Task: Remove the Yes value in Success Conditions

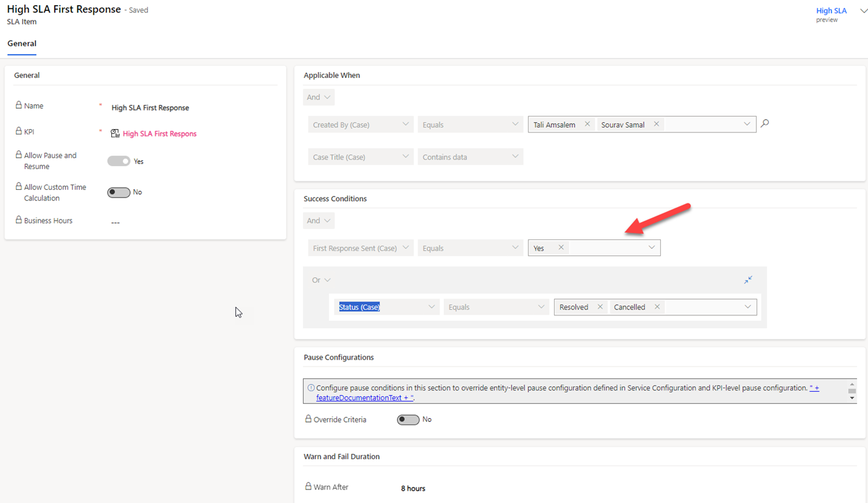Action: pos(561,248)
